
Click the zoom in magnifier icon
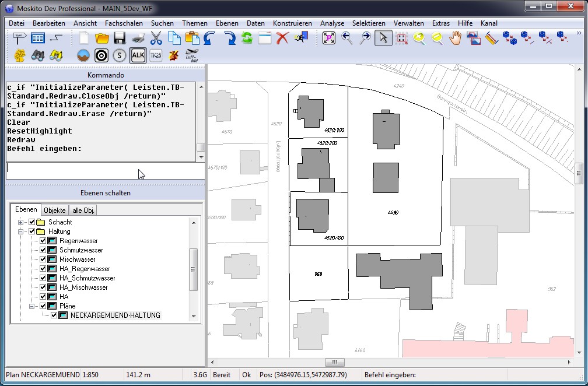419,38
